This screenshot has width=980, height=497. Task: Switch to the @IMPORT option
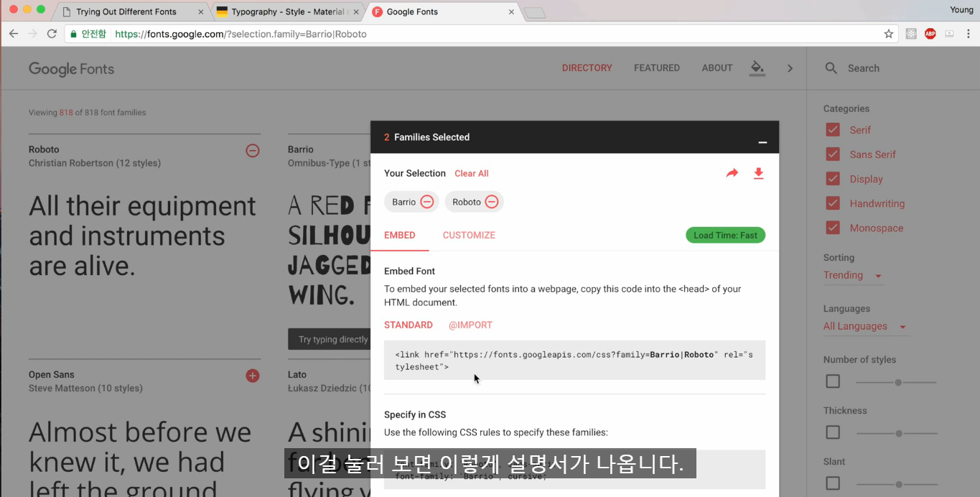pos(470,325)
